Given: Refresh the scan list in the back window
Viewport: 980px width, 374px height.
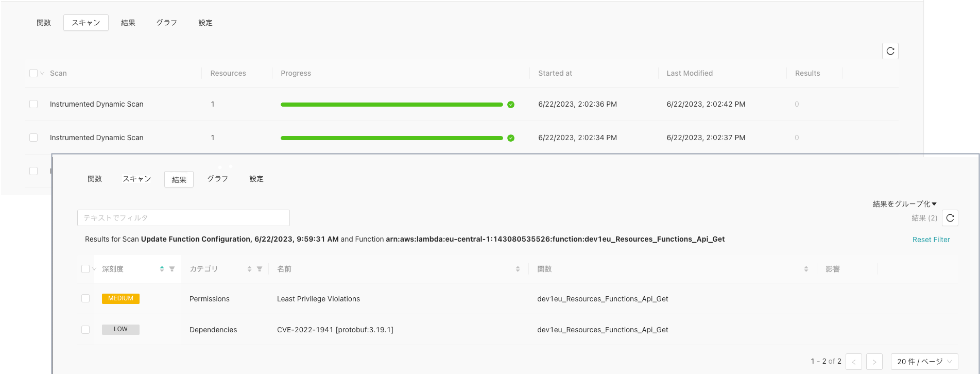Looking at the screenshot, I should point(890,51).
